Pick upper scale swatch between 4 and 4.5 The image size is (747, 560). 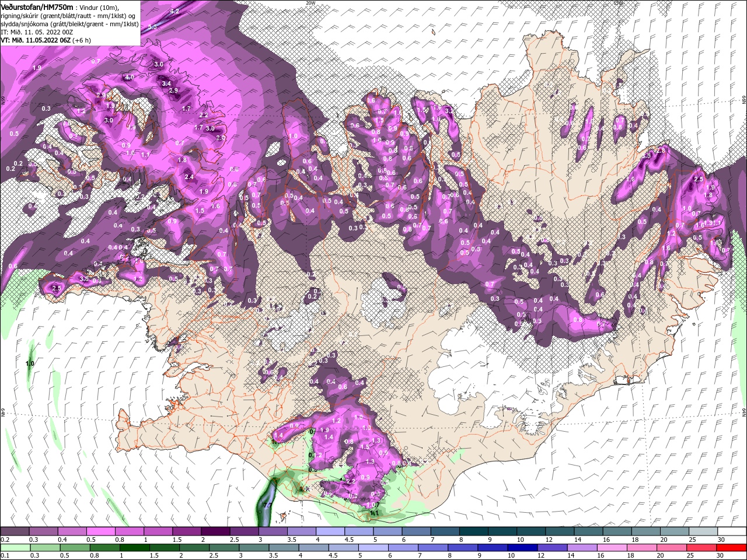(x=330, y=531)
